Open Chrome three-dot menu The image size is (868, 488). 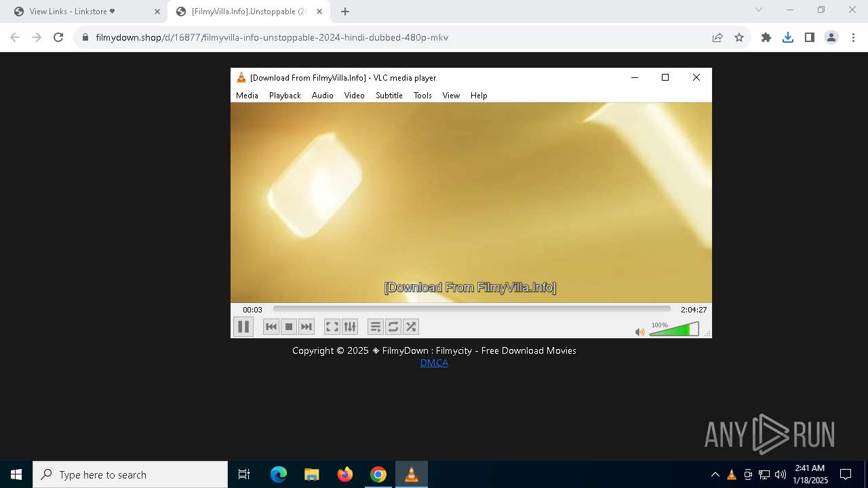(x=853, y=37)
